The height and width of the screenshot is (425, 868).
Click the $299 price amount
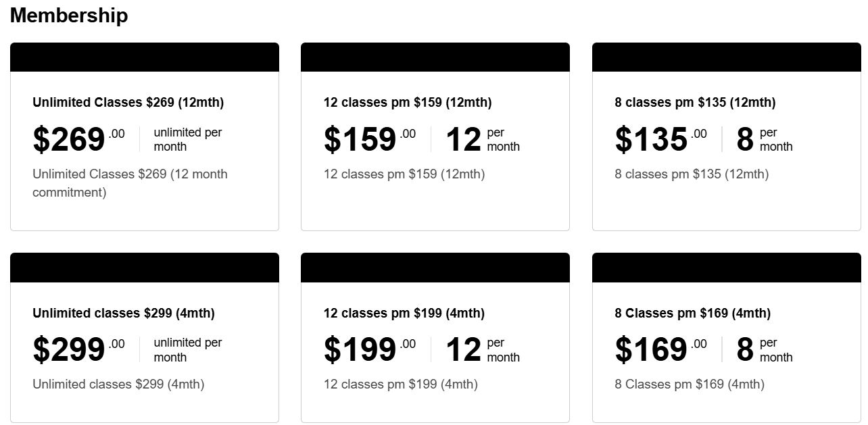point(69,350)
